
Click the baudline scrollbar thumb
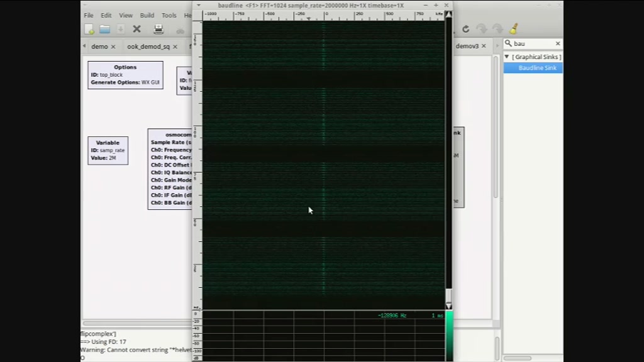click(448, 295)
